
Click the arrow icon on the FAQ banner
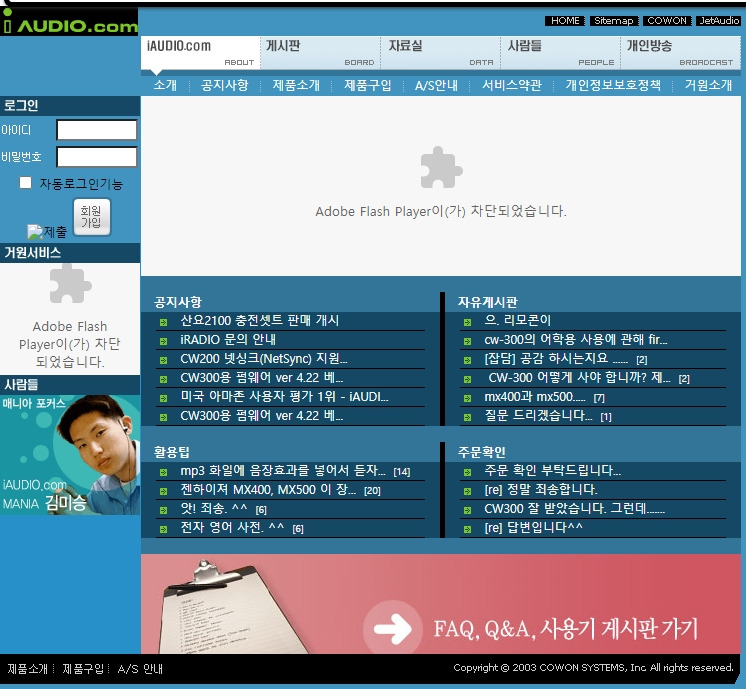click(x=393, y=629)
